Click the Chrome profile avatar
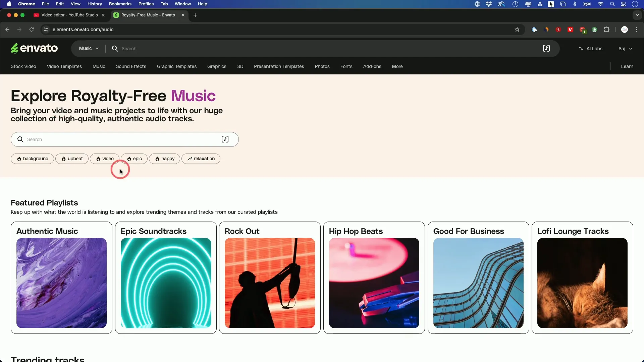Image resolution: width=644 pixels, height=362 pixels. coord(625,29)
